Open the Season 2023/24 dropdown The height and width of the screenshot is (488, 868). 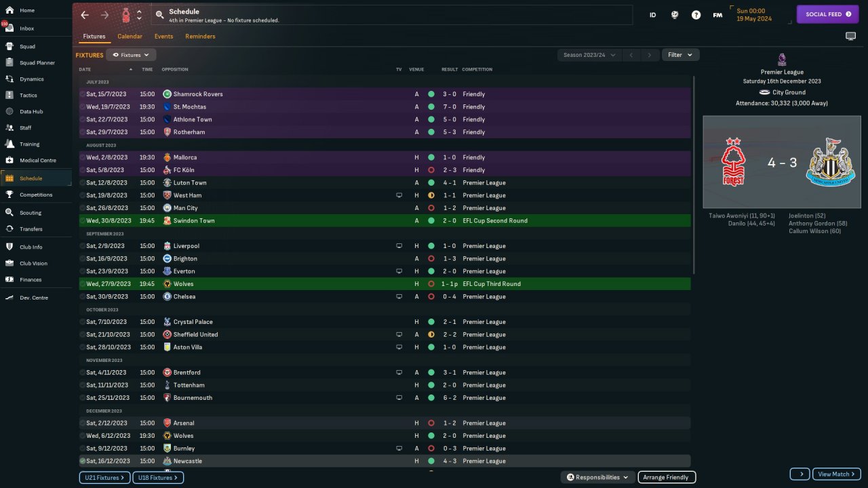tap(589, 55)
